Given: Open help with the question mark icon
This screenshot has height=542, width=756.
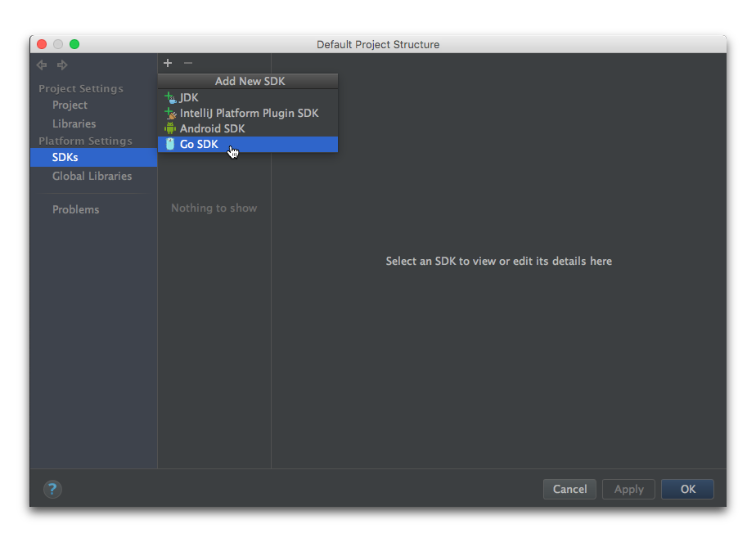Looking at the screenshot, I should (52, 489).
